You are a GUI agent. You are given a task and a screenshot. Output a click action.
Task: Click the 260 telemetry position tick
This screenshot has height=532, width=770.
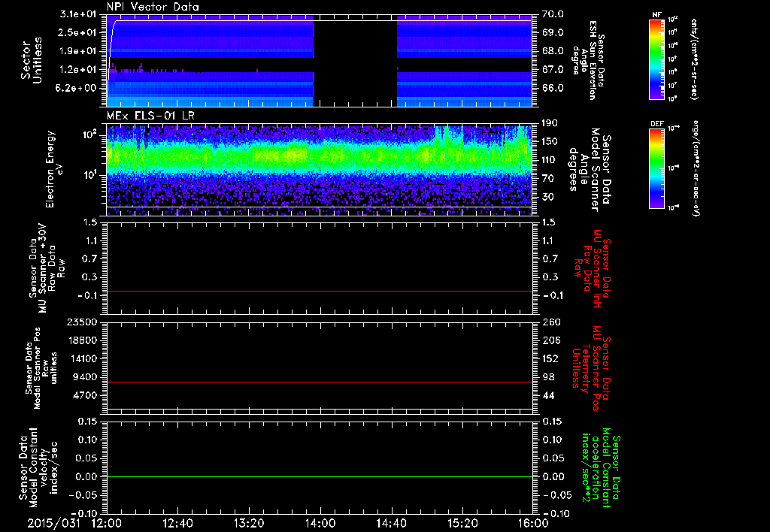[x=550, y=322]
